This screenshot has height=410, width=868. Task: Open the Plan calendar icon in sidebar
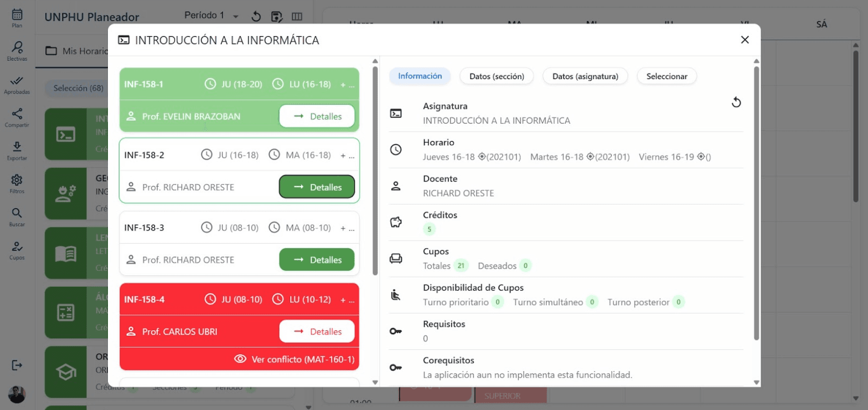click(17, 18)
